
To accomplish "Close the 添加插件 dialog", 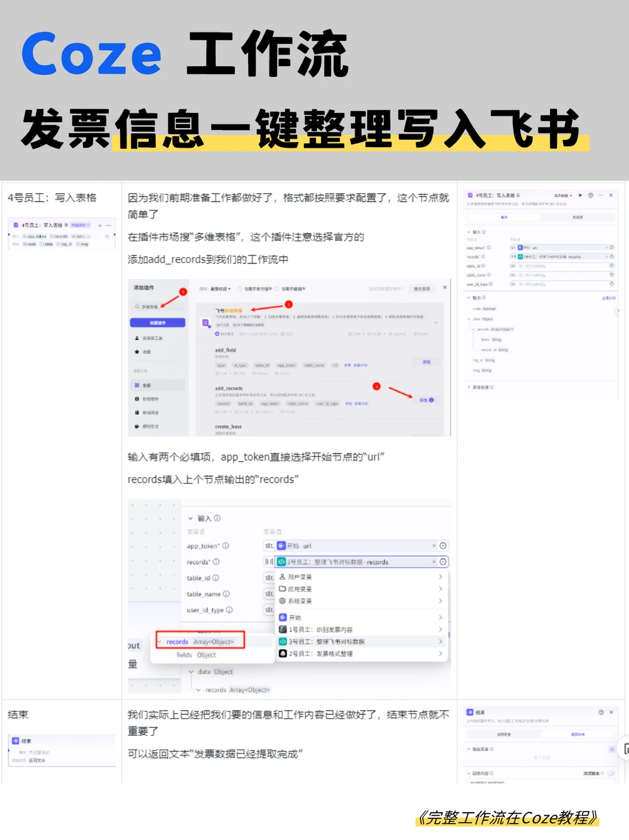I will click(x=444, y=288).
